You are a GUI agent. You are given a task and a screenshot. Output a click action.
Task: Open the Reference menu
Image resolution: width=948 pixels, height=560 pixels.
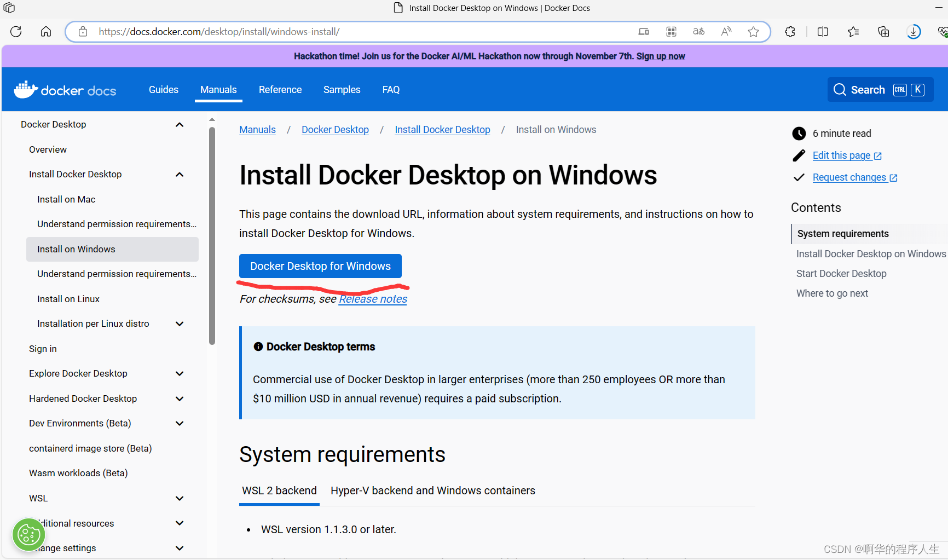tap(280, 89)
